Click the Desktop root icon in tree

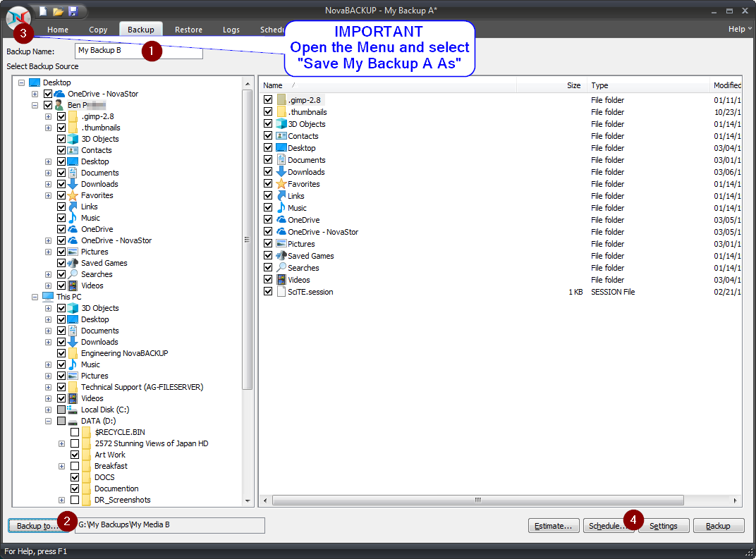pyautogui.click(x=35, y=82)
